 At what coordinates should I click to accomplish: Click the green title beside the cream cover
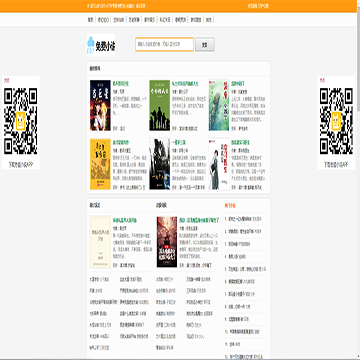[x=125, y=220]
